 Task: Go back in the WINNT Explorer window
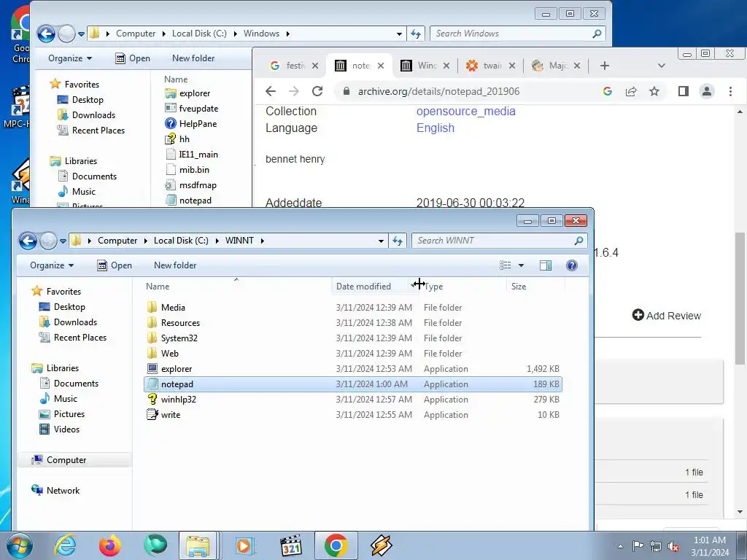pyautogui.click(x=28, y=241)
